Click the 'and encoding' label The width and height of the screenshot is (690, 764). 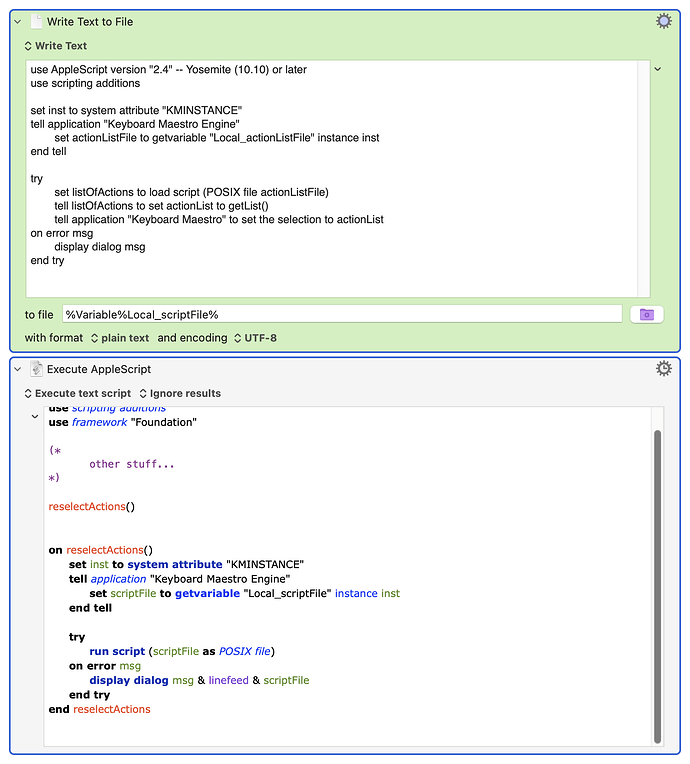(x=192, y=338)
